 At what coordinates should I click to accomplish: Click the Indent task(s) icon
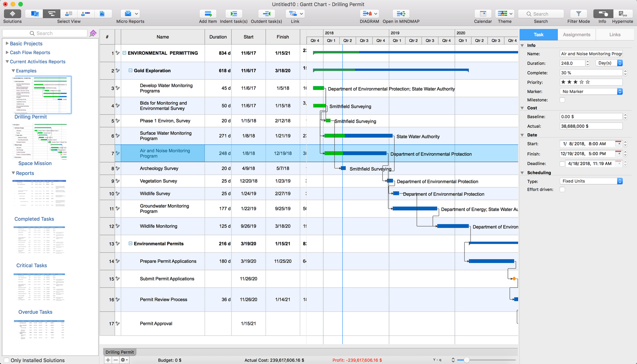[x=234, y=14]
